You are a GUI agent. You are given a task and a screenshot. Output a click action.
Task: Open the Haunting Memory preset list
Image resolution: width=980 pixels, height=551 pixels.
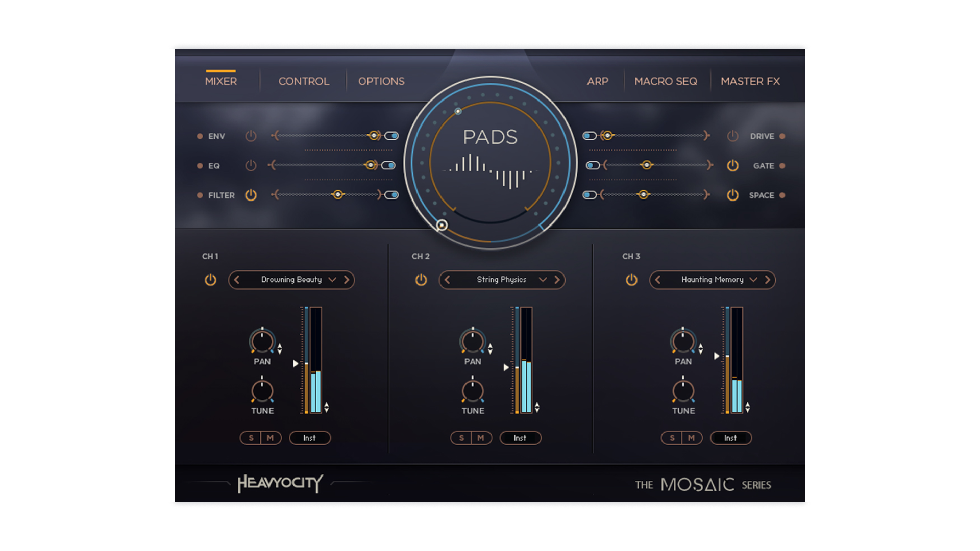point(753,280)
